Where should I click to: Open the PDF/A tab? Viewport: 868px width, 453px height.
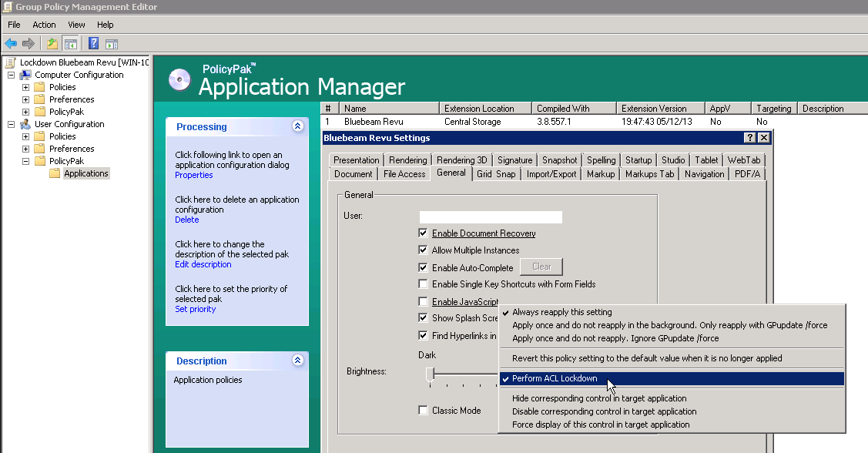click(x=747, y=174)
